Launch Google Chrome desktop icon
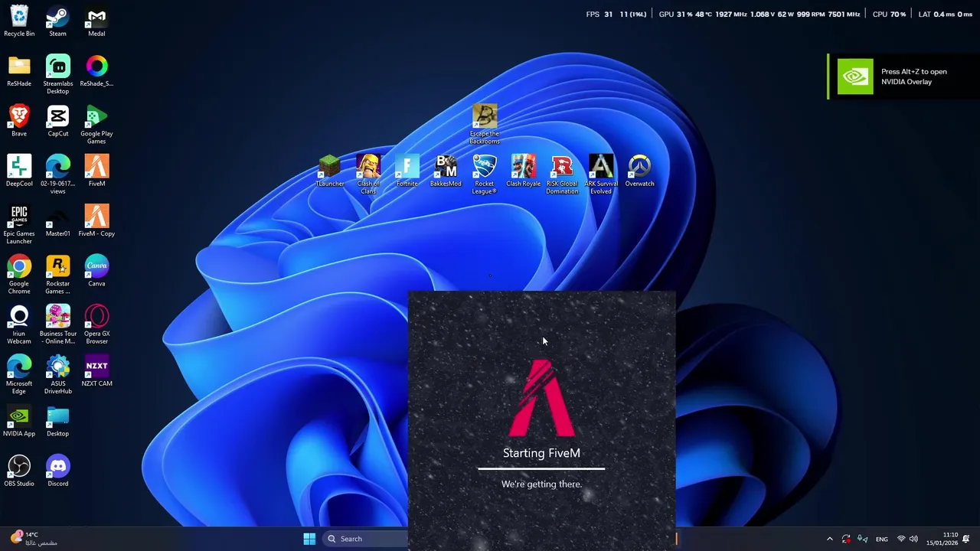Viewport: 980px width, 551px height. [x=19, y=273]
